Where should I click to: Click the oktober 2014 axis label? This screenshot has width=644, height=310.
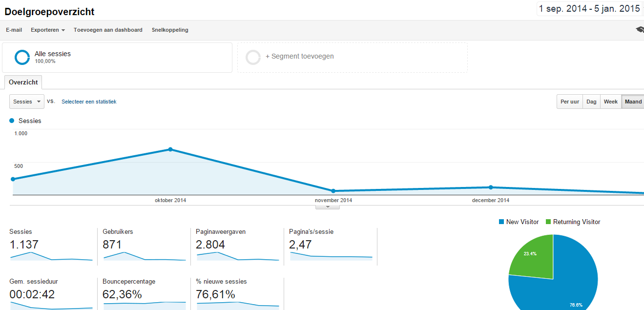(170, 200)
